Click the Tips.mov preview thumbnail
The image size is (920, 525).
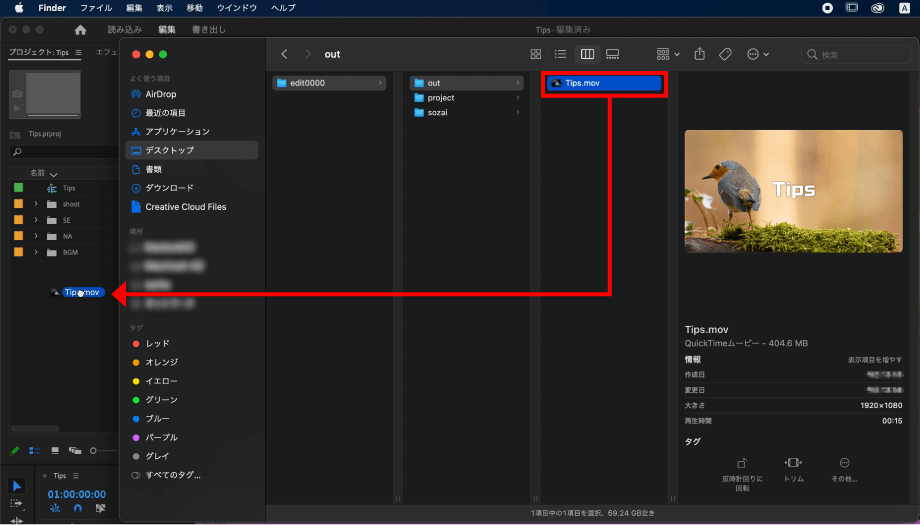click(x=793, y=191)
